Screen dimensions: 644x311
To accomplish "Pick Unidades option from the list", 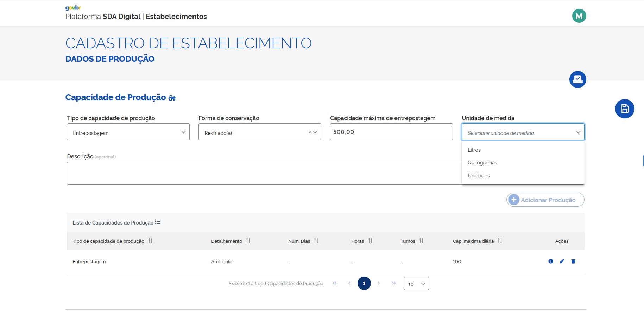I will (479, 176).
